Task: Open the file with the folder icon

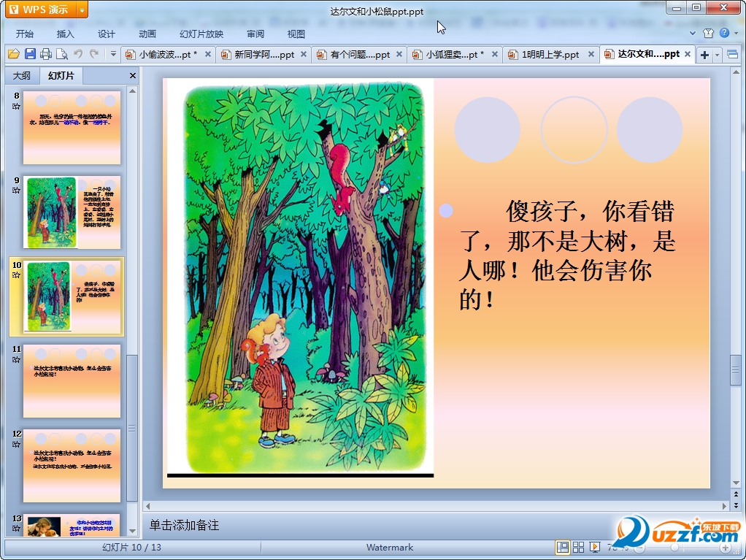Action: (14, 54)
